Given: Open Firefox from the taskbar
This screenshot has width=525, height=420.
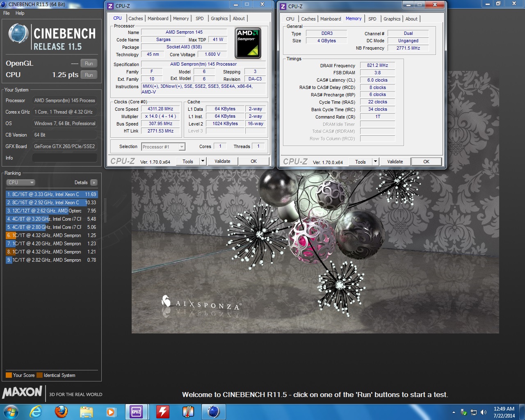Looking at the screenshot, I should (x=61, y=411).
